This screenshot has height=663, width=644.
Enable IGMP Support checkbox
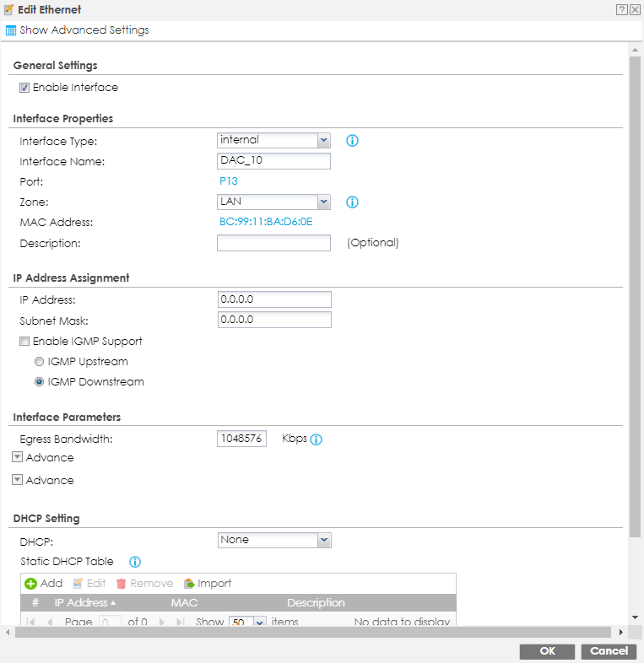pos(25,342)
